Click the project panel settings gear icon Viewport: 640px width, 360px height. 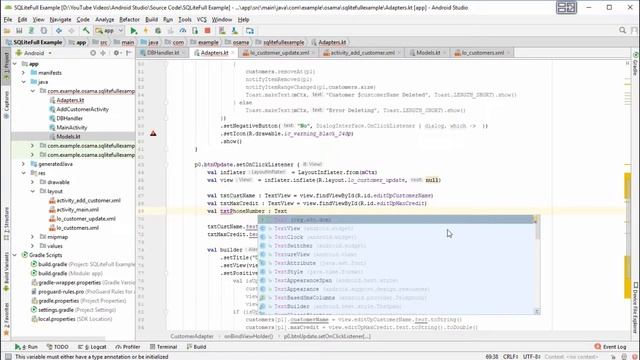[116, 53]
